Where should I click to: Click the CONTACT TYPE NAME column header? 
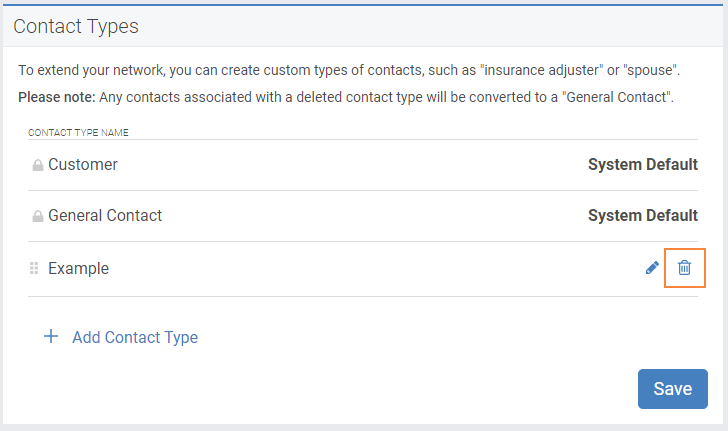(78, 133)
